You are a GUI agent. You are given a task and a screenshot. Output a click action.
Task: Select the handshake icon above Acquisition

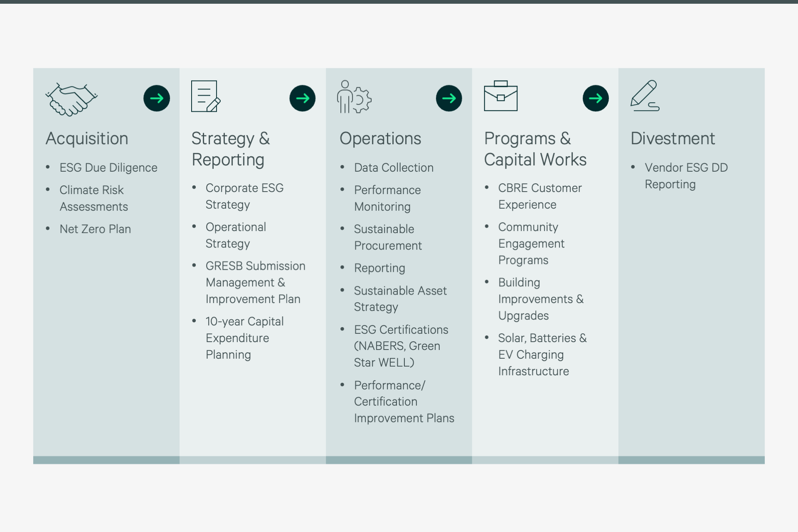(x=71, y=99)
